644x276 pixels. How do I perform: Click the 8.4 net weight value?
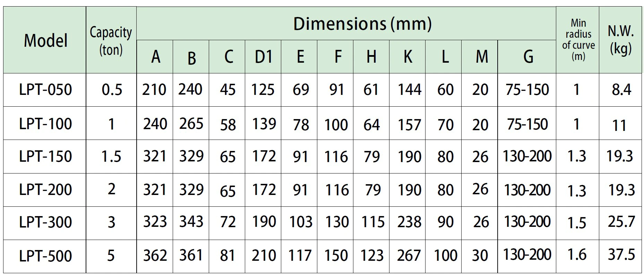[x=621, y=90]
